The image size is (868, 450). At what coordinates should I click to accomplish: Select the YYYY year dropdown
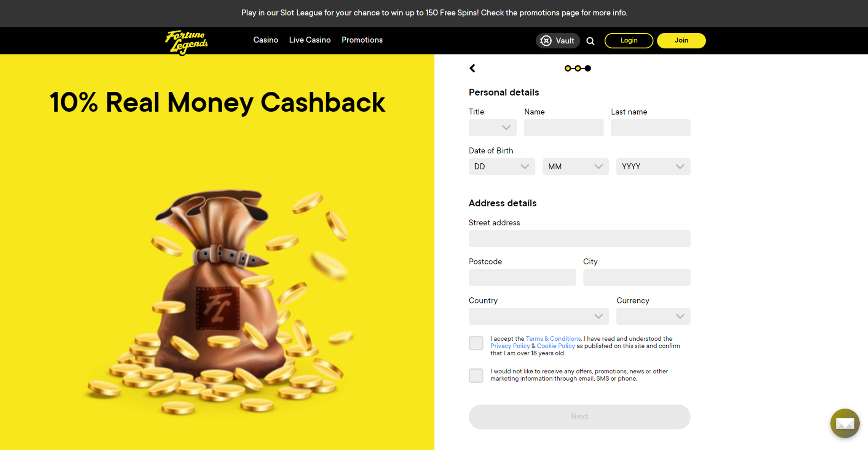tap(653, 166)
